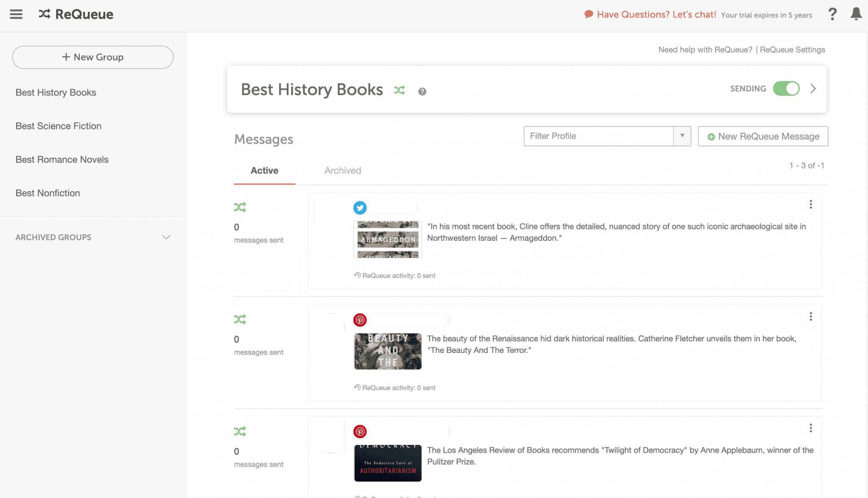Select Best Science Fiction group in sidebar

58,126
